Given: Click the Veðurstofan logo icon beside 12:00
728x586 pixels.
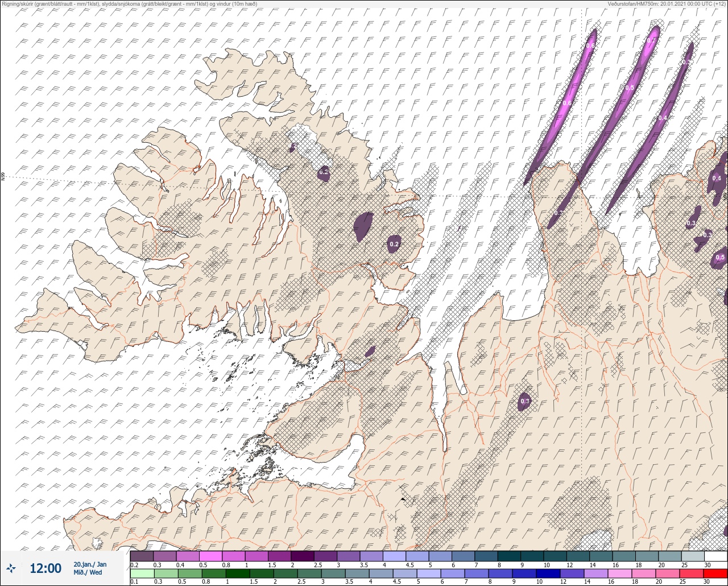Looking at the screenshot, I should tap(11, 567).
